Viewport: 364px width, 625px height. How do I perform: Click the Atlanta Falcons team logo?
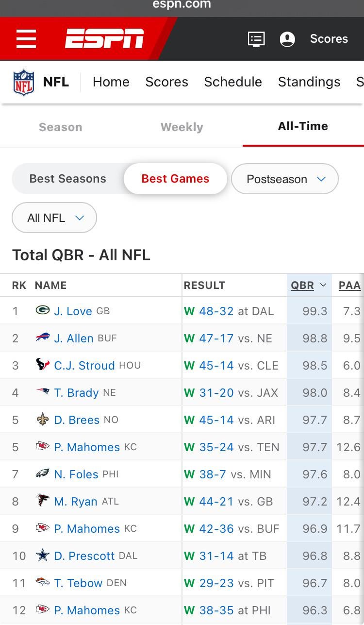(43, 501)
